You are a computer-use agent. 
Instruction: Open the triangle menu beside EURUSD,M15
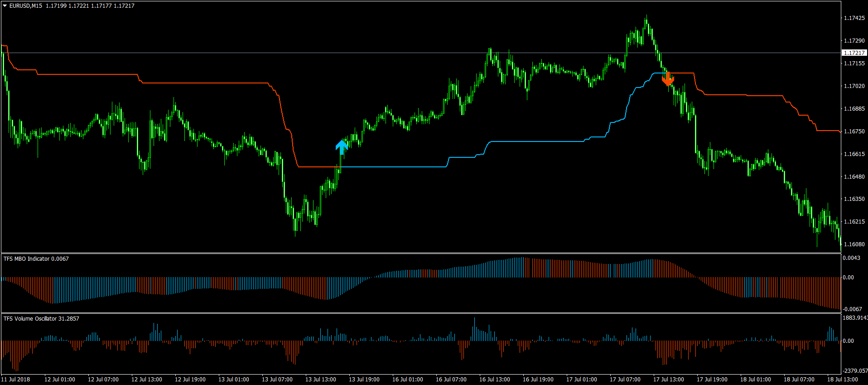point(5,6)
